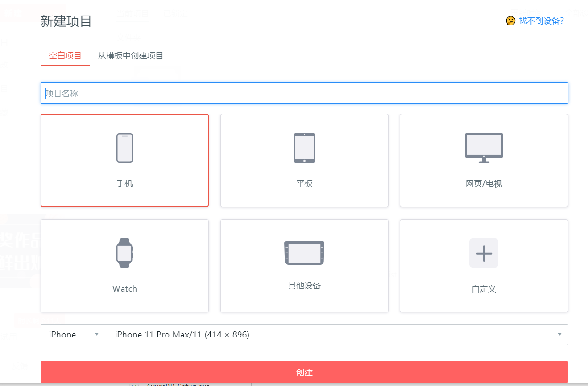
Task: Click the Watch label text
Action: [124, 289]
